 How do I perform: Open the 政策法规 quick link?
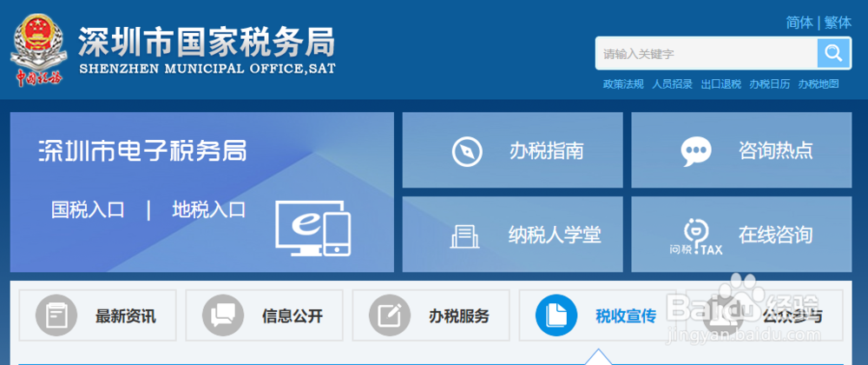coord(623,84)
